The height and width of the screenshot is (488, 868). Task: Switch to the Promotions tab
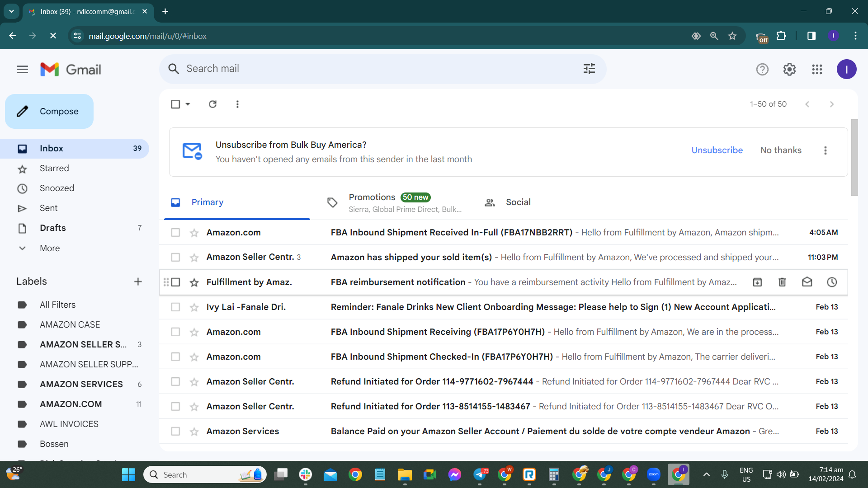[394, 202]
